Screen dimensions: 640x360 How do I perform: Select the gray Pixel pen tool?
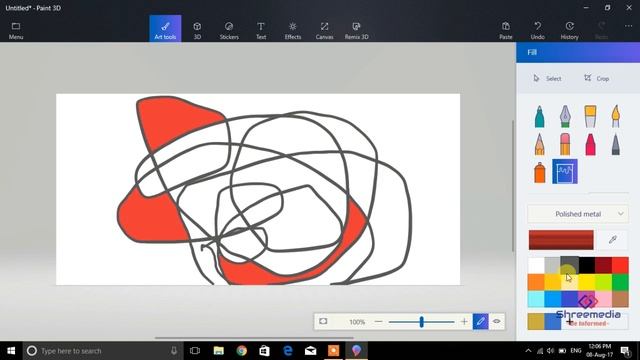click(x=616, y=144)
